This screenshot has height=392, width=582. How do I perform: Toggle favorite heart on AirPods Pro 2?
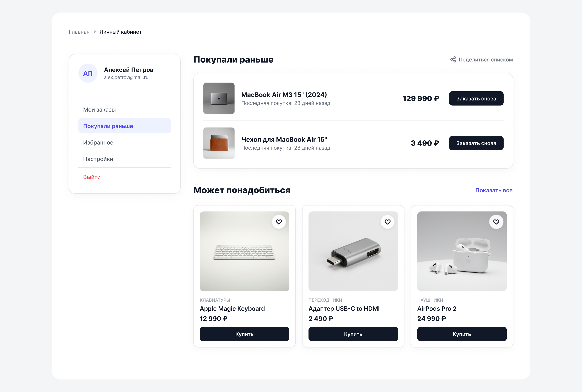click(x=496, y=222)
